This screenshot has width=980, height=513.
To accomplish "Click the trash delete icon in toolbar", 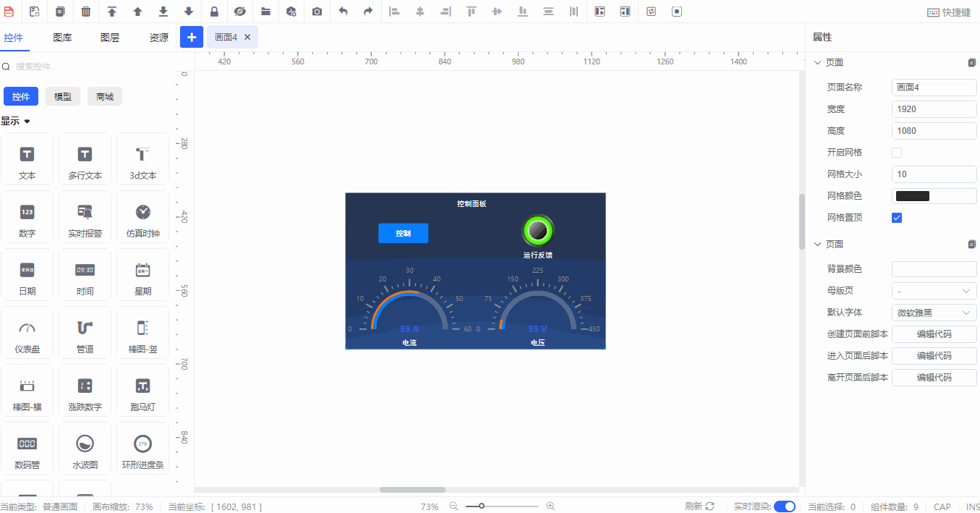I will [86, 12].
